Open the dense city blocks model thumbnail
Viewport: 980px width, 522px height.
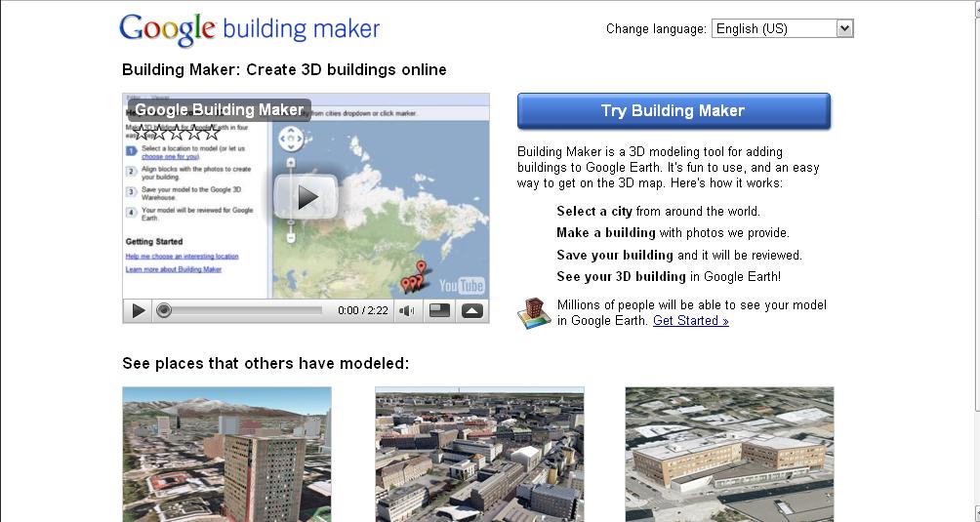tap(479, 454)
